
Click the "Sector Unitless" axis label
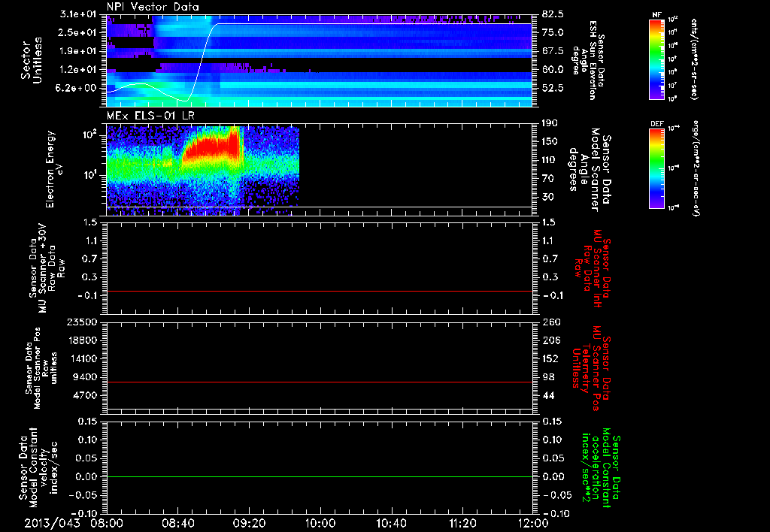31,60
